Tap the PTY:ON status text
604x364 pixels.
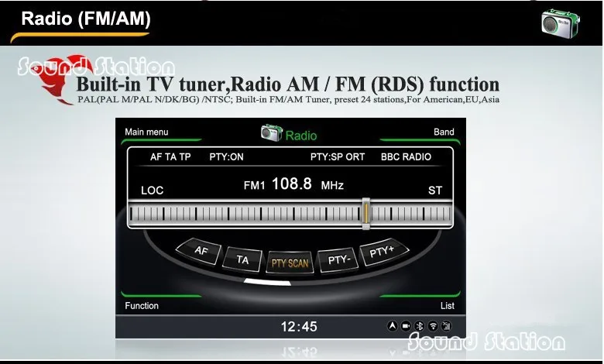point(226,157)
